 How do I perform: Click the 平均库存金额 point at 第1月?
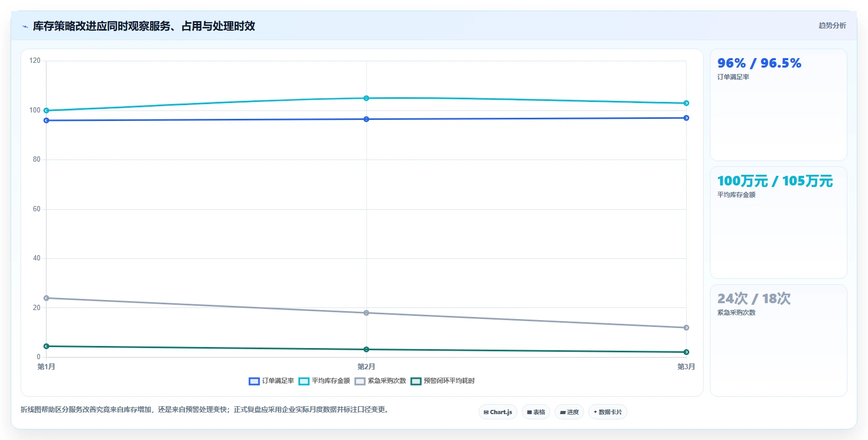pyautogui.click(x=47, y=110)
